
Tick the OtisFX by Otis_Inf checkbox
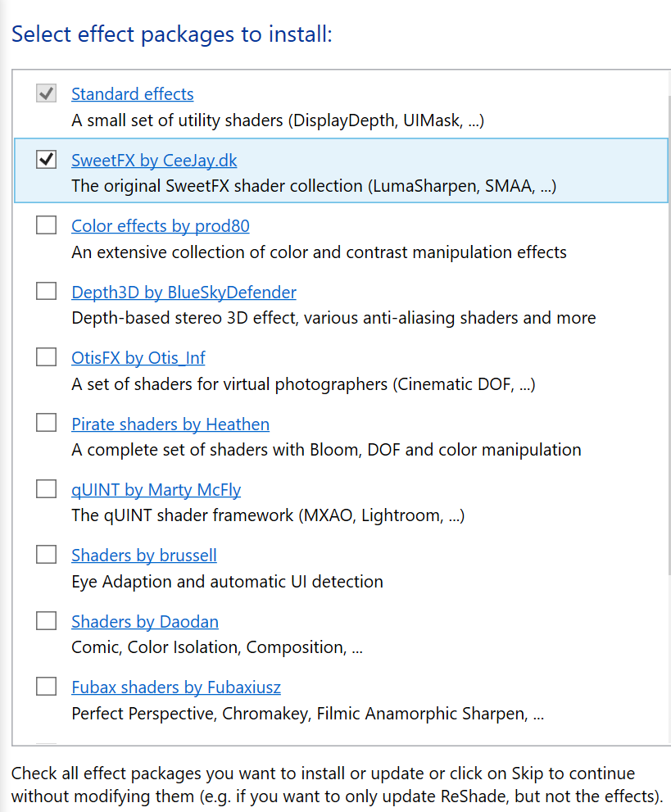point(47,357)
